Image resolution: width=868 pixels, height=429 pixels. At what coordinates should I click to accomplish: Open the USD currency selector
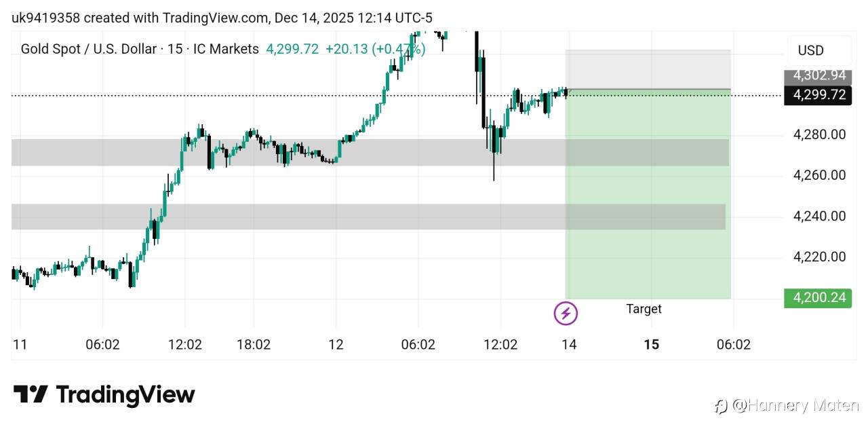(811, 50)
